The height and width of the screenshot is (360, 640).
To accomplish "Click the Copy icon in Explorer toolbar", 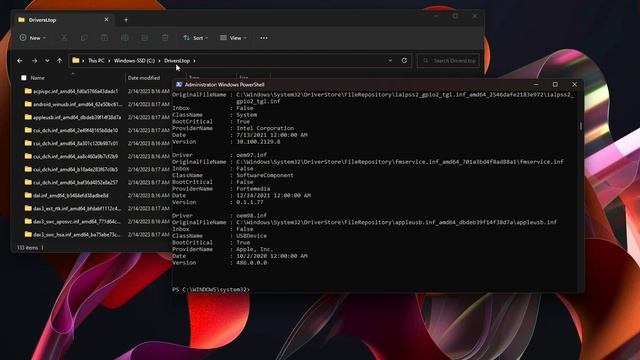I will click(x=84, y=38).
